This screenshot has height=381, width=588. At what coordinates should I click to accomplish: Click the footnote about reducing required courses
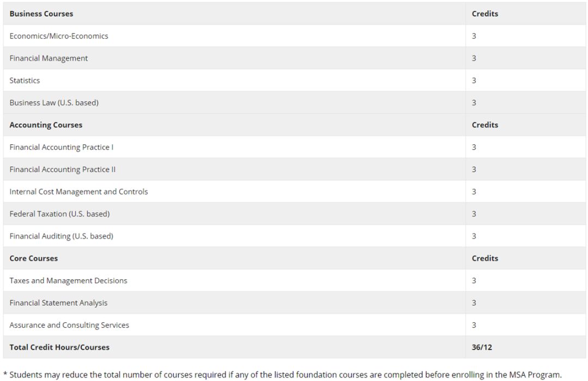(x=282, y=374)
